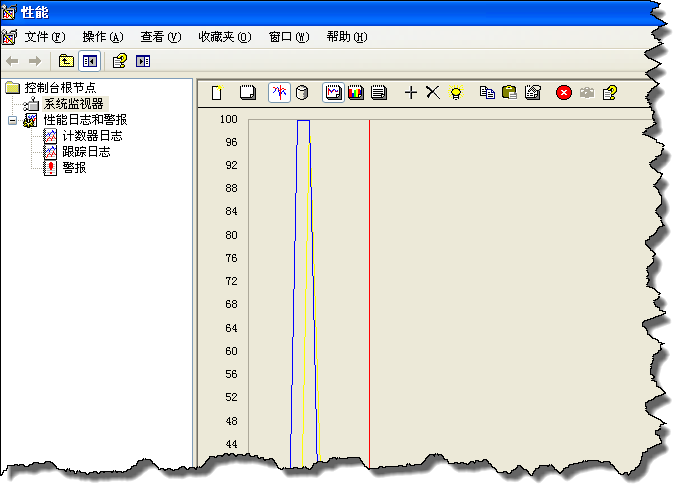This screenshot has width=689, height=499.
Task: Toggle the console tree show/hide icon
Action: pyautogui.click(x=90, y=61)
